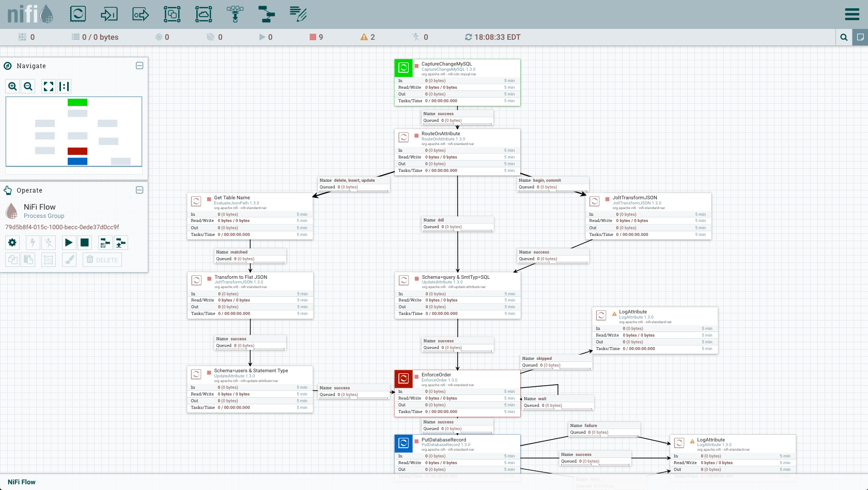Image resolution: width=868 pixels, height=490 pixels.
Task: Click fit-to-screen in the Navigate panel
Action: (48, 86)
